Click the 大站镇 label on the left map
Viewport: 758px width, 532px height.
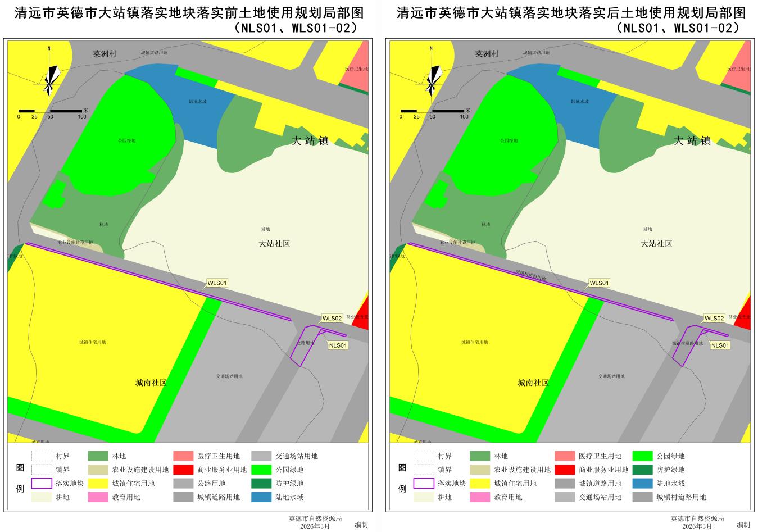pos(310,140)
